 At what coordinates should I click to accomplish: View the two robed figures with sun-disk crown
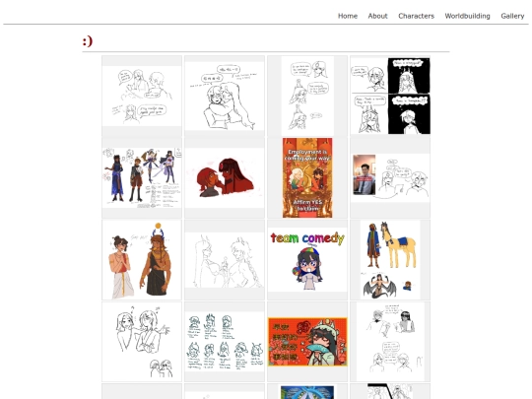[x=142, y=260]
